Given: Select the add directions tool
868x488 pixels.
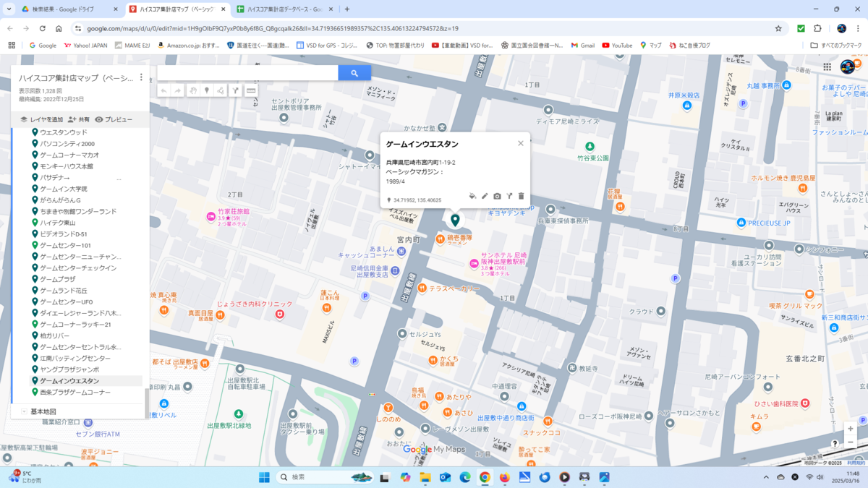Looking at the screenshot, I should (235, 90).
